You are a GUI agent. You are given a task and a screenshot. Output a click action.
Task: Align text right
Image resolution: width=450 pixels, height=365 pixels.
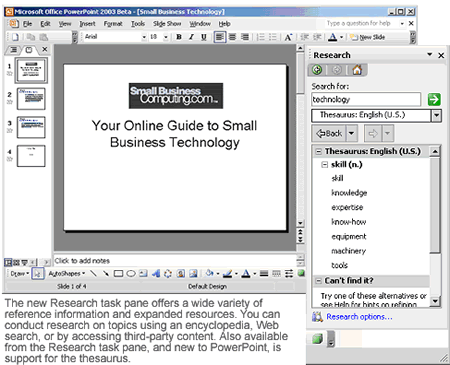point(245,37)
